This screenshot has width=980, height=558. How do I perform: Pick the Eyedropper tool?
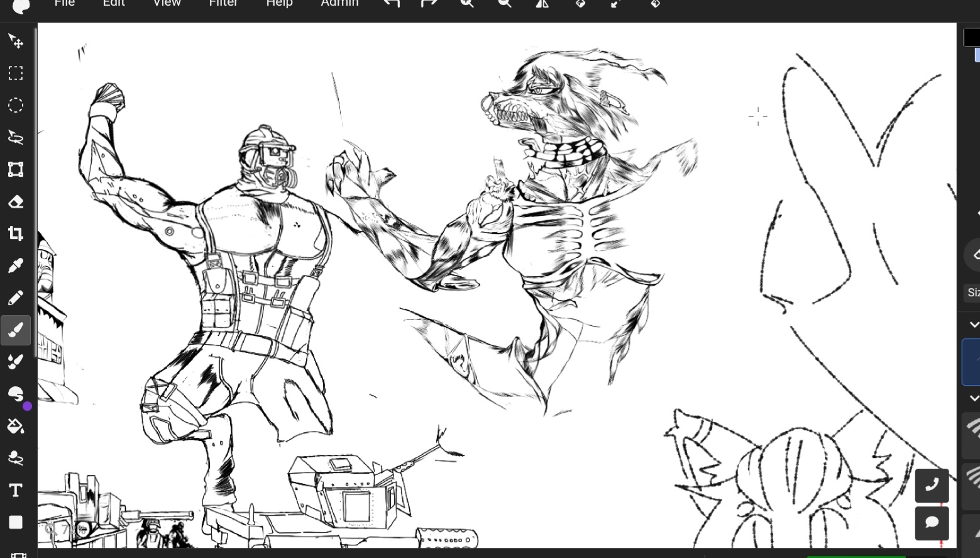point(16,265)
